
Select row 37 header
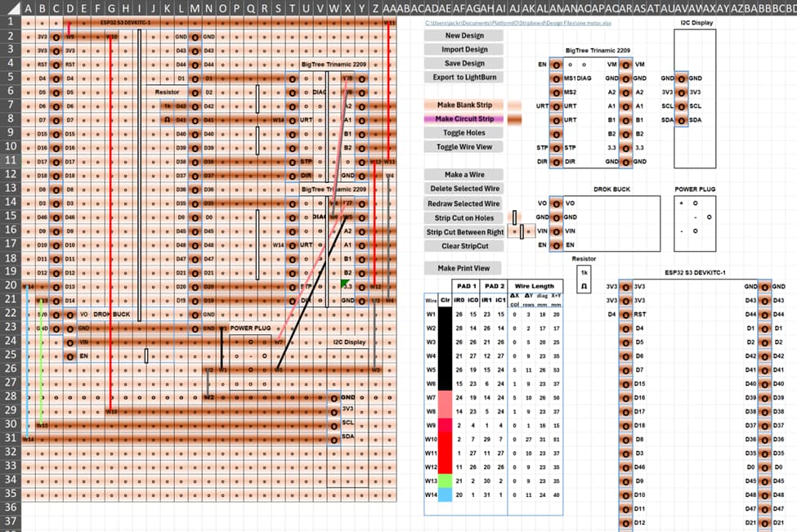[x=10, y=521]
